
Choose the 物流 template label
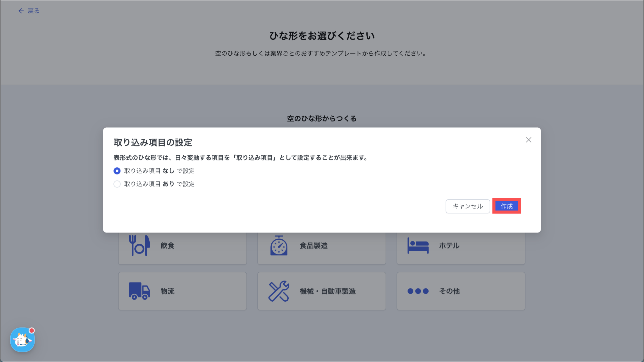[x=167, y=291]
